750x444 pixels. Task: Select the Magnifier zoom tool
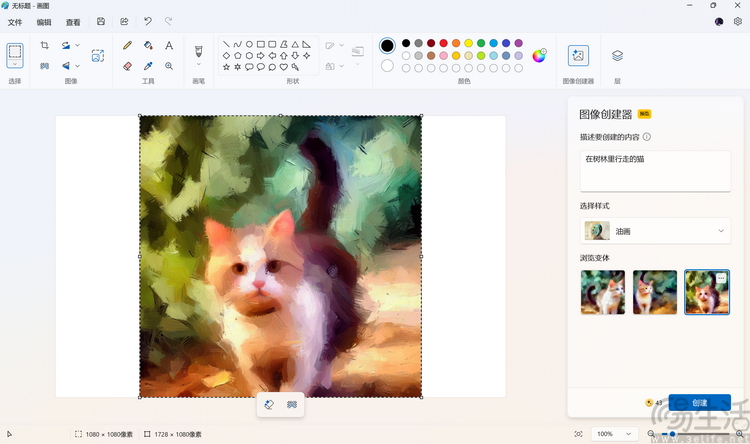169,66
